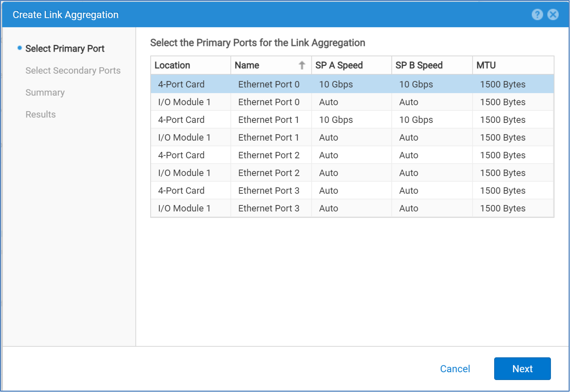Select 4-Port Card Ethernet Port 3 row

click(352, 191)
